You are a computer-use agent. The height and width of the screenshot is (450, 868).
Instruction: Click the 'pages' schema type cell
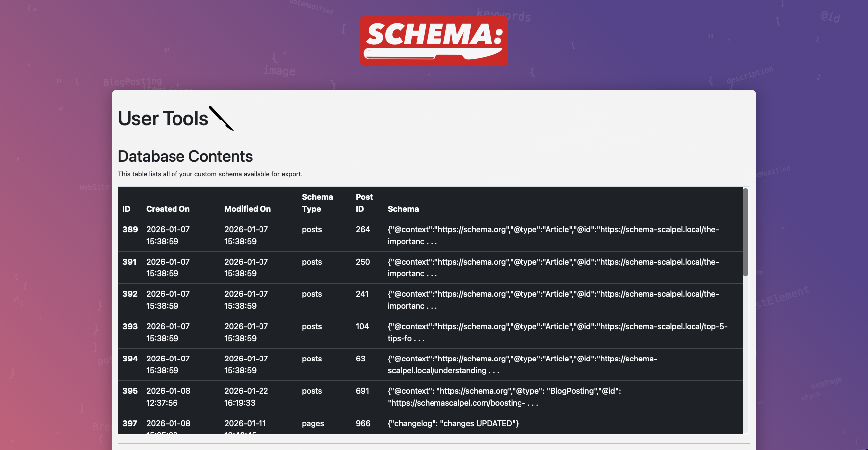tap(313, 423)
